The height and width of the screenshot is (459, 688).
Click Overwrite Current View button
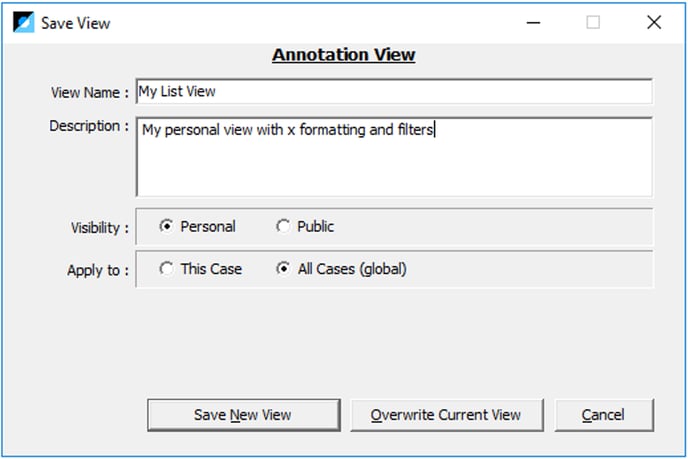447,415
